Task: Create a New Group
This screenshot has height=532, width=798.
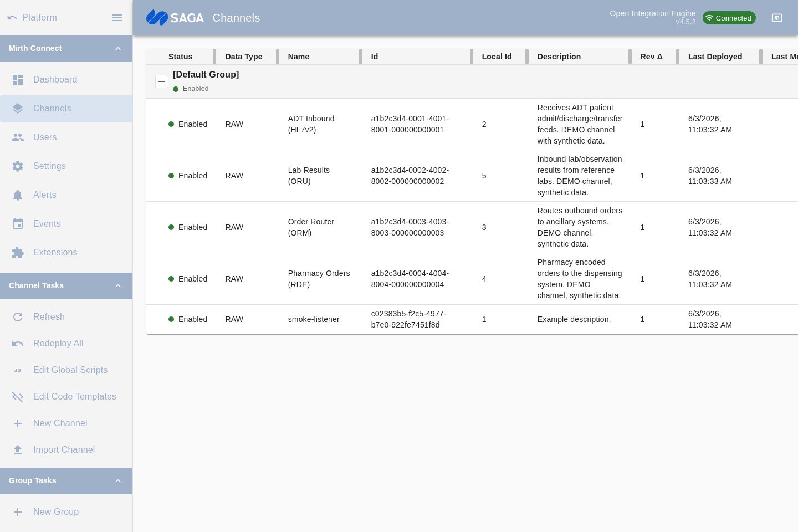Action: 66,512
